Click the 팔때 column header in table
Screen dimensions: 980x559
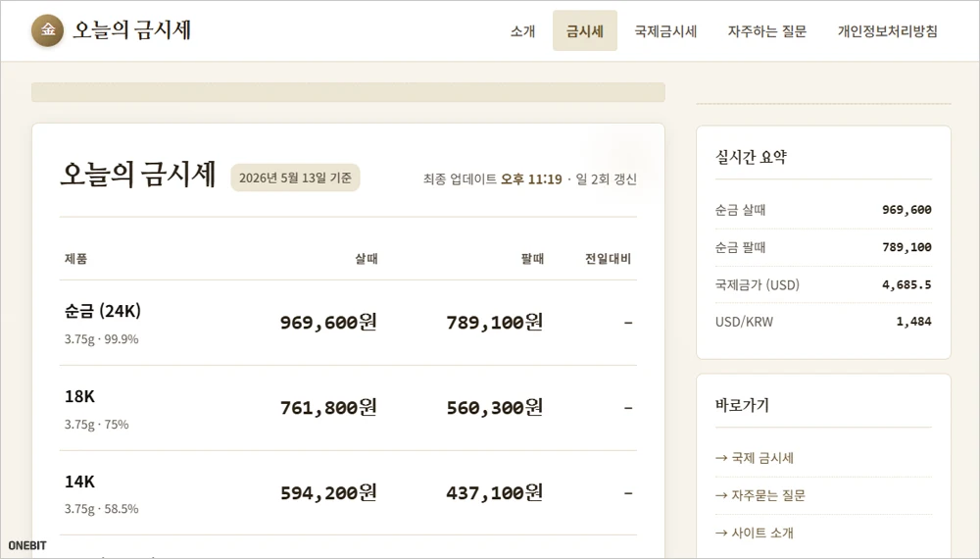pyautogui.click(x=532, y=258)
